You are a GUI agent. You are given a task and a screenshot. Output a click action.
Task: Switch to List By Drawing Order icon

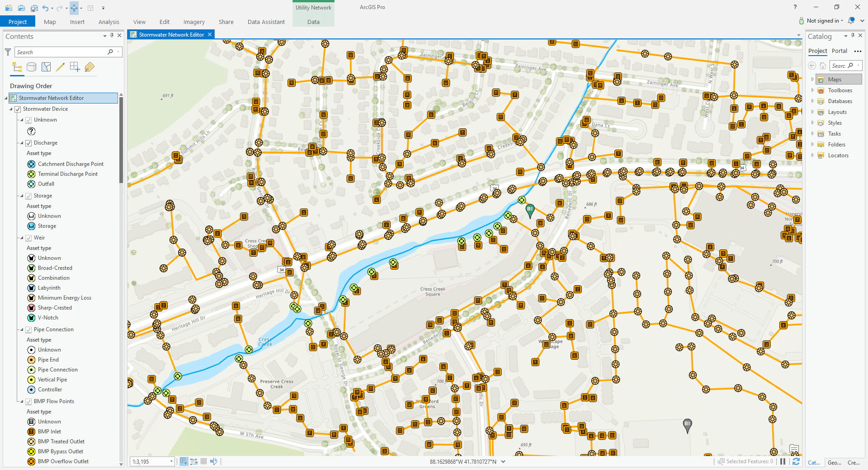click(17, 67)
